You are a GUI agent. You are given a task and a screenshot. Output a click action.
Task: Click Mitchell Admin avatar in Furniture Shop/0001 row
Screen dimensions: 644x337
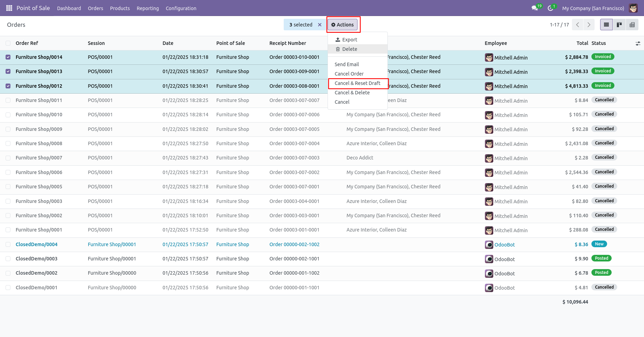point(489,230)
